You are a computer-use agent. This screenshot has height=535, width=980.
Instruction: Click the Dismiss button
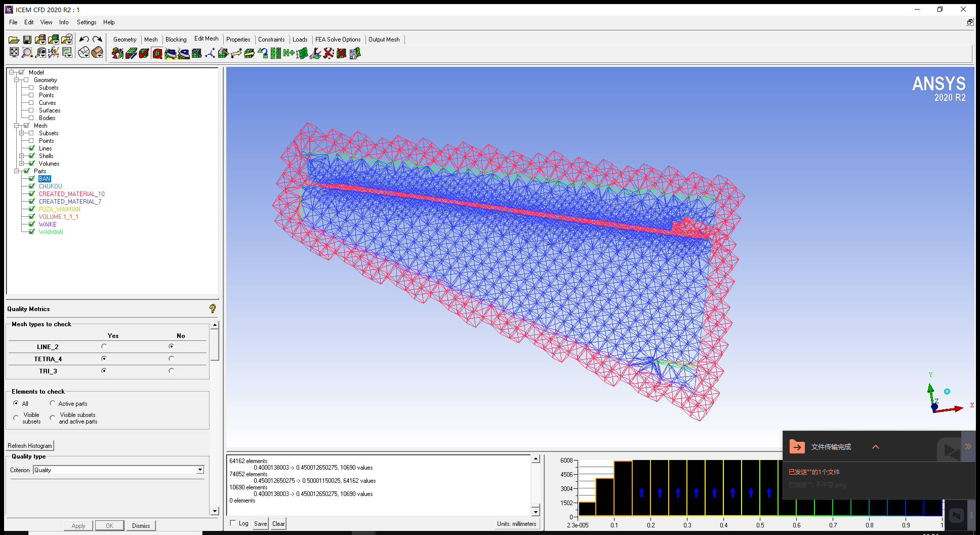coord(141,525)
